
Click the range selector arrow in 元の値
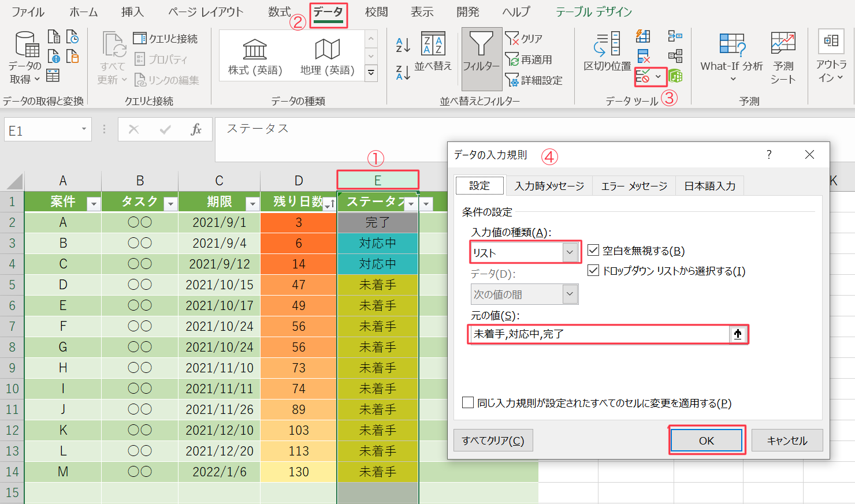[x=738, y=334]
